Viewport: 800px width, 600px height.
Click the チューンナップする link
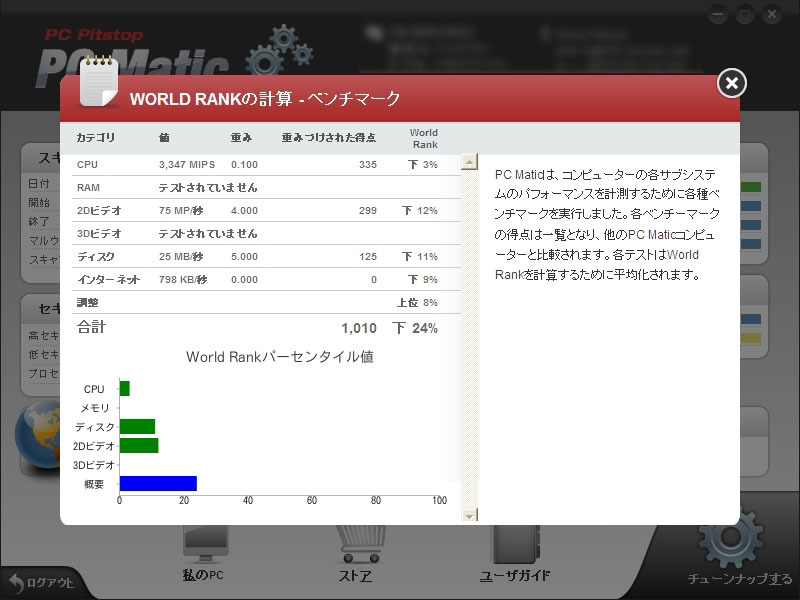coord(740,579)
